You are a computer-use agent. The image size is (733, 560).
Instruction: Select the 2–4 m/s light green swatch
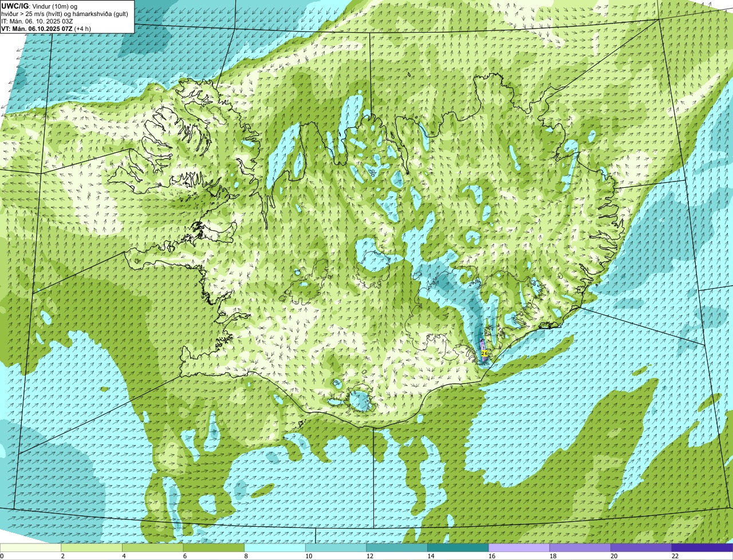pyautogui.click(x=92, y=548)
